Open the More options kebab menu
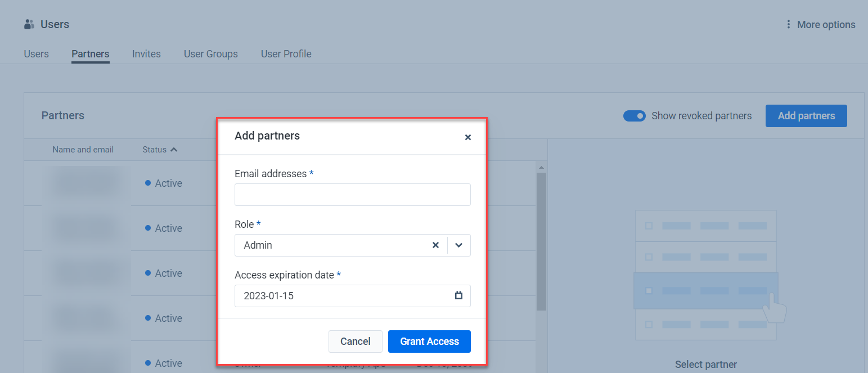 [x=821, y=25]
